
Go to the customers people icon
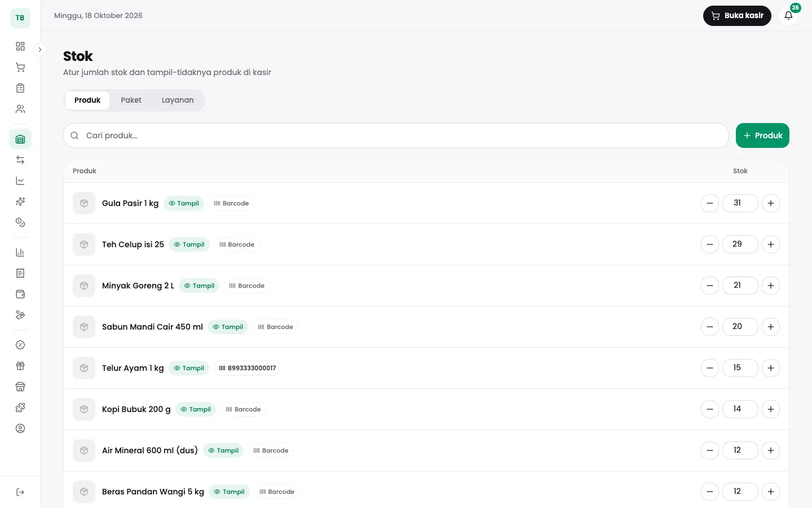pos(20,109)
